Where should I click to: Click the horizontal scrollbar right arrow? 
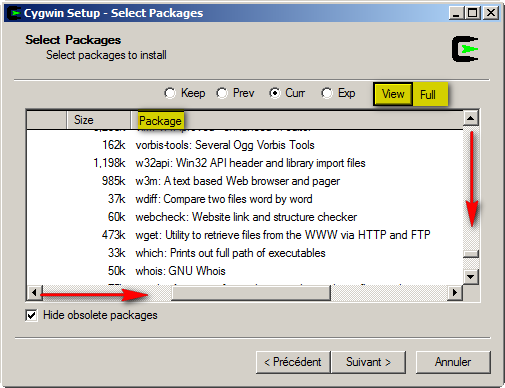click(455, 293)
